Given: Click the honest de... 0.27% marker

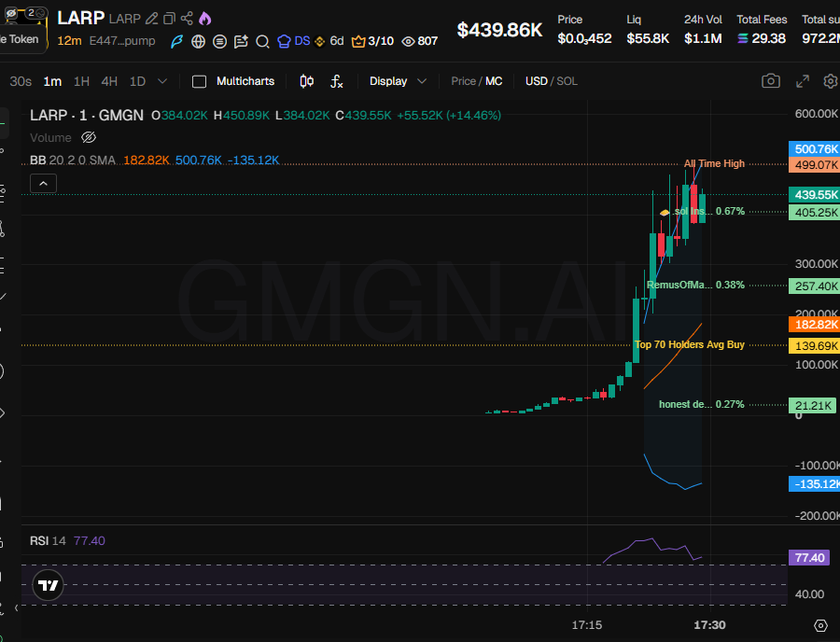Looking at the screenshot, I should click(701, 404).
